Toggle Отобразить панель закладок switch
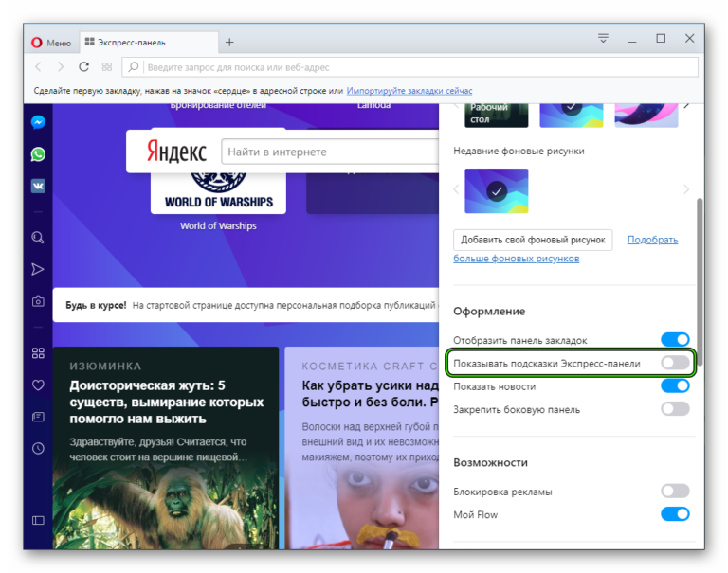 pos(675,340)
